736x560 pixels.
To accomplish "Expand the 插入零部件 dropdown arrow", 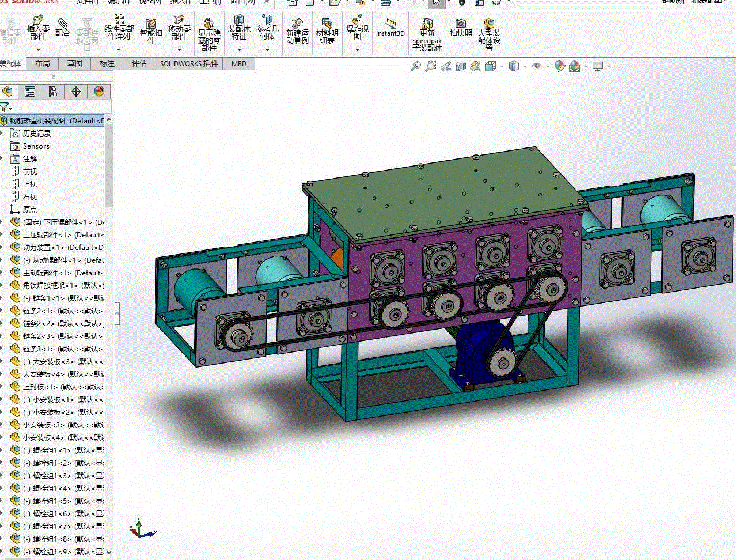I will (x=38, y=50).
